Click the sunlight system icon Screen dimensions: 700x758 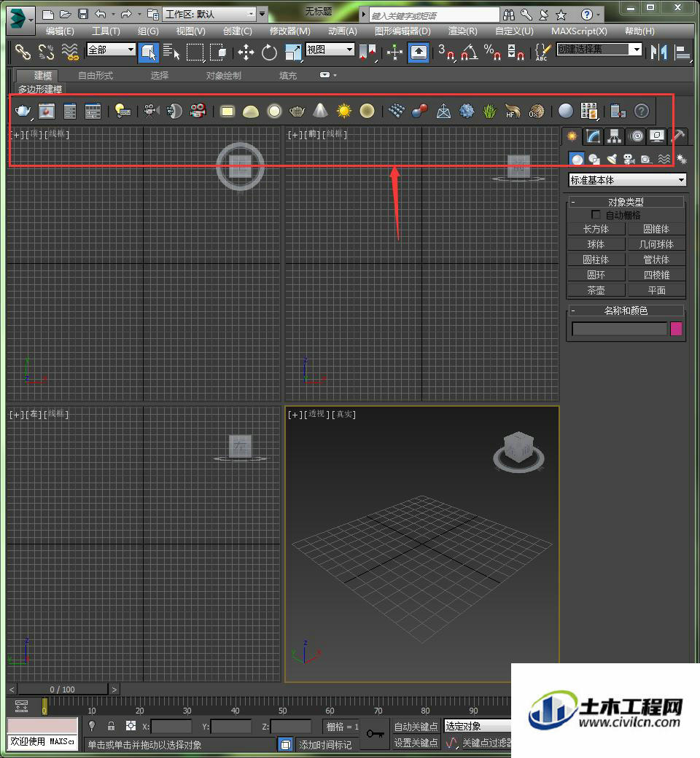pyautogui.click(x=344, y=112)
